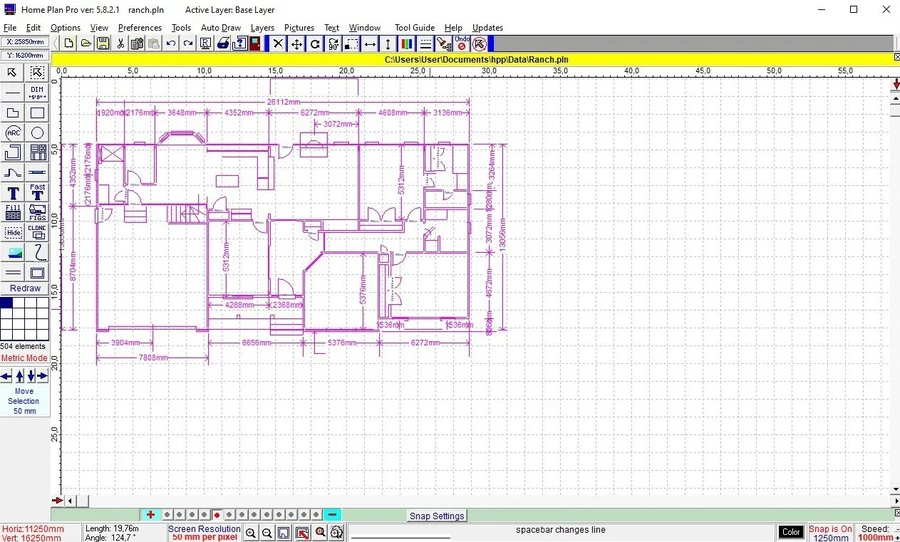This screenshot has width=900, height=542.
Task: Toggle the Hide tool button
Action: [13, 232]
